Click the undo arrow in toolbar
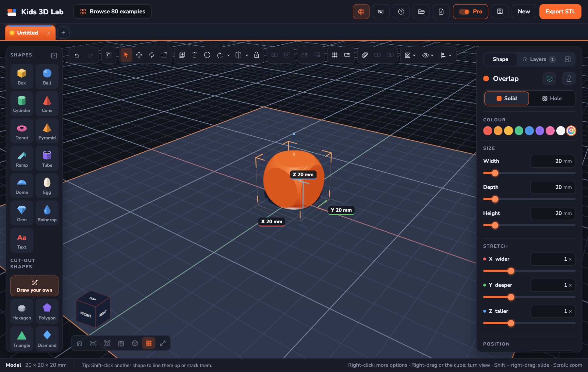The image size is (588, 372). [77, 55]
